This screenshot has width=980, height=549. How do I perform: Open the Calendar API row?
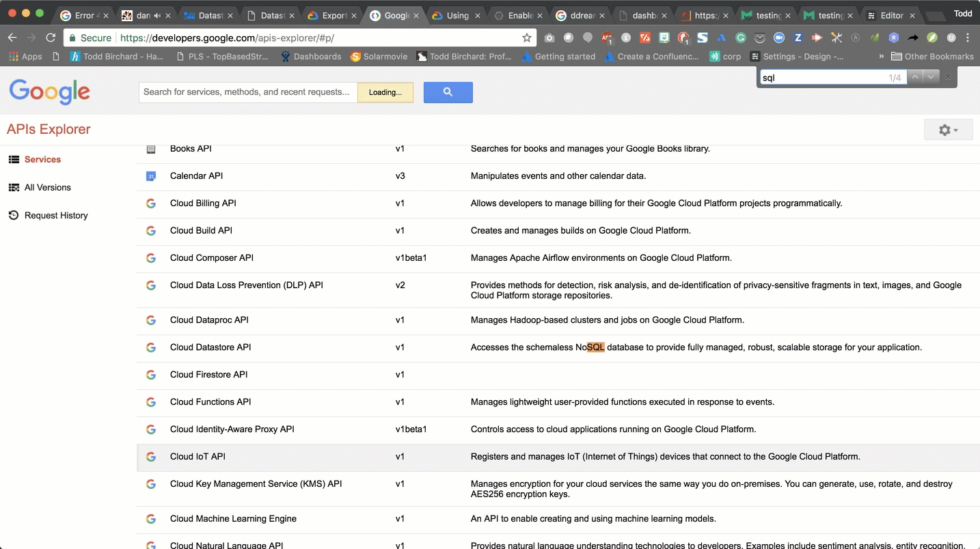coord(558,176)
